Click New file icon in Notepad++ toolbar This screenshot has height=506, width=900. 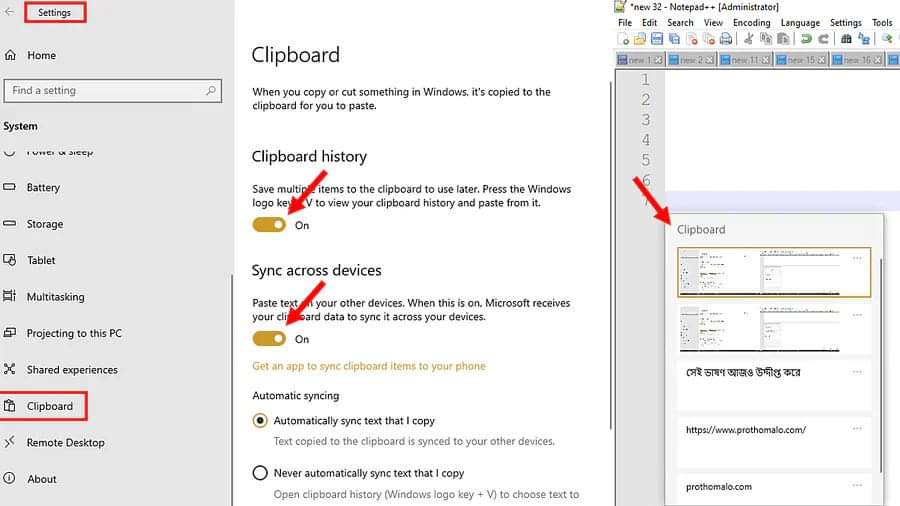pos(623,38)
